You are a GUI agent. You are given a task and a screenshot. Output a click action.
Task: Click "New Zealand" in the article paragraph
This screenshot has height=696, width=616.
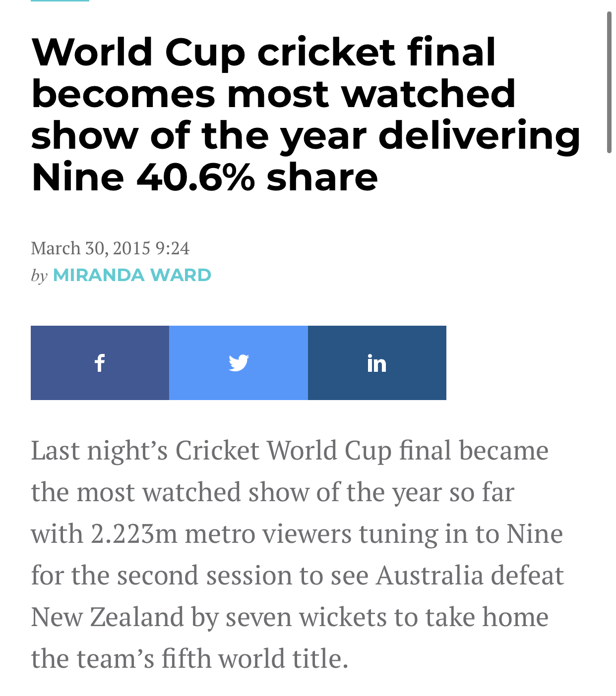pos(107,617)
